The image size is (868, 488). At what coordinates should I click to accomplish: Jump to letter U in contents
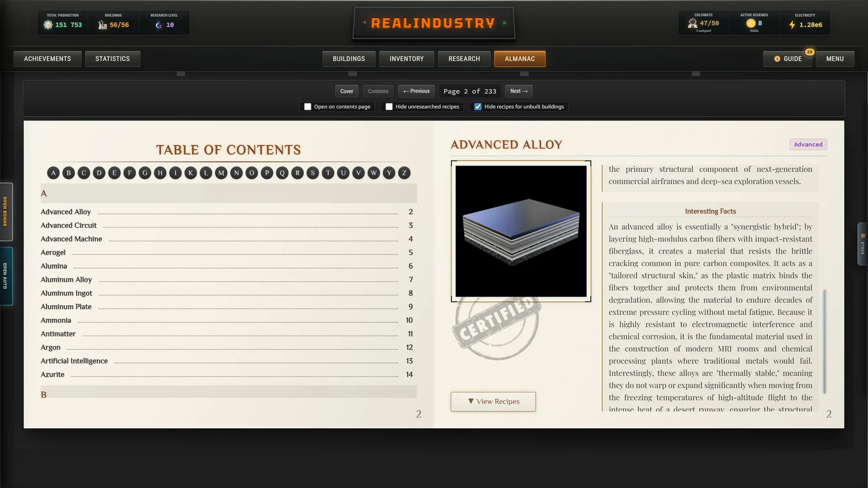(x=343, y=173)
